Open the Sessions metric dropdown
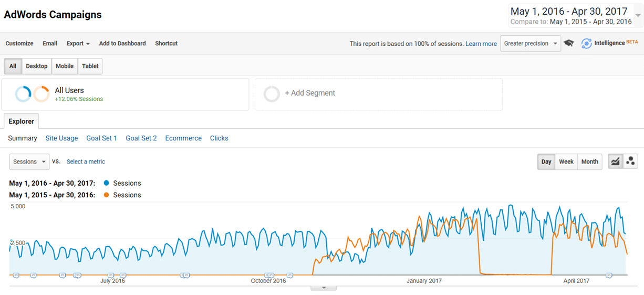Image resolution: width=644 pixels, height=295 pixels. (x=29, y=162)
